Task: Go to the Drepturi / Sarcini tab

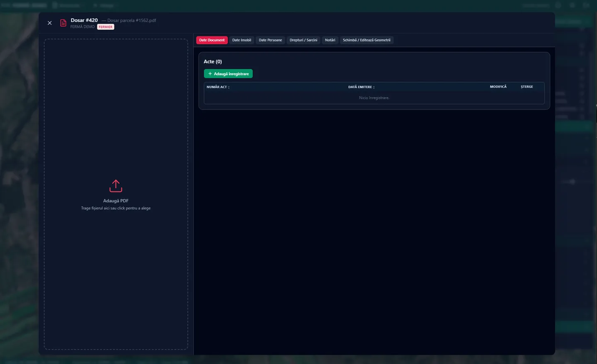Action: pos(303,40)
